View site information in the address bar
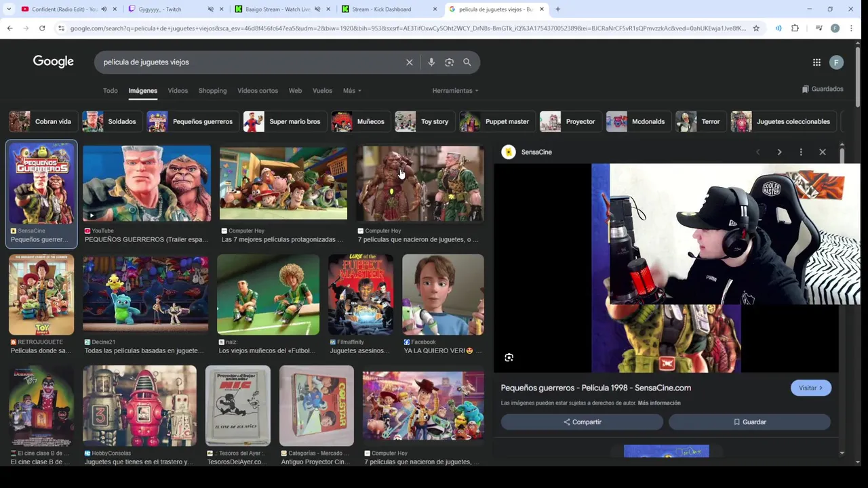The image size is (868, 488). coord(61,28)
